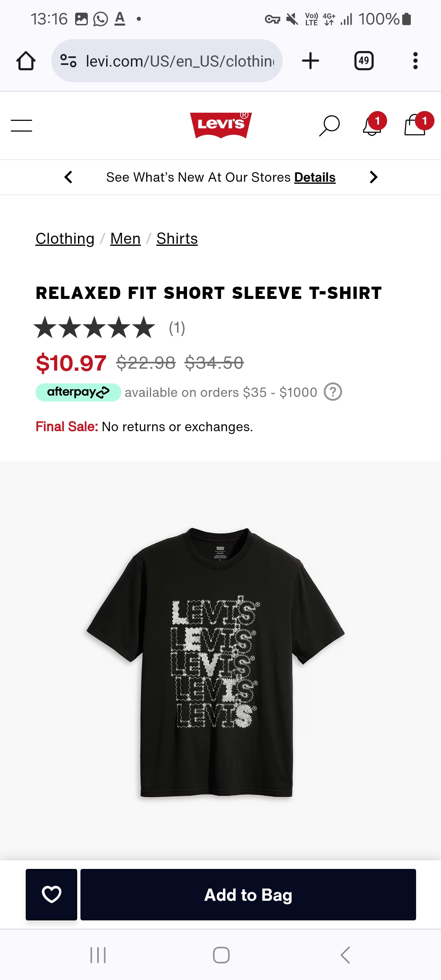The width and height of the screenshot is (441, 980).
Task: Open the hamburger navigation menu
Action: pyautogui.click(x=22, y=125)
